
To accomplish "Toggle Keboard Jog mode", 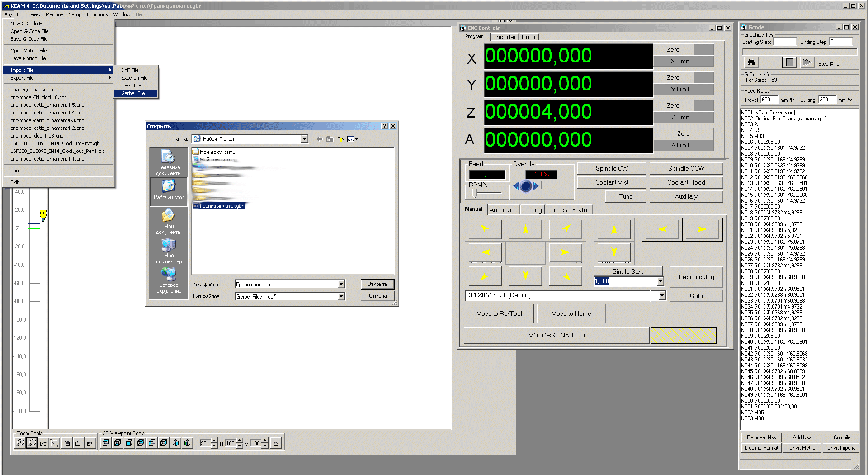I will tap(696, 277).
